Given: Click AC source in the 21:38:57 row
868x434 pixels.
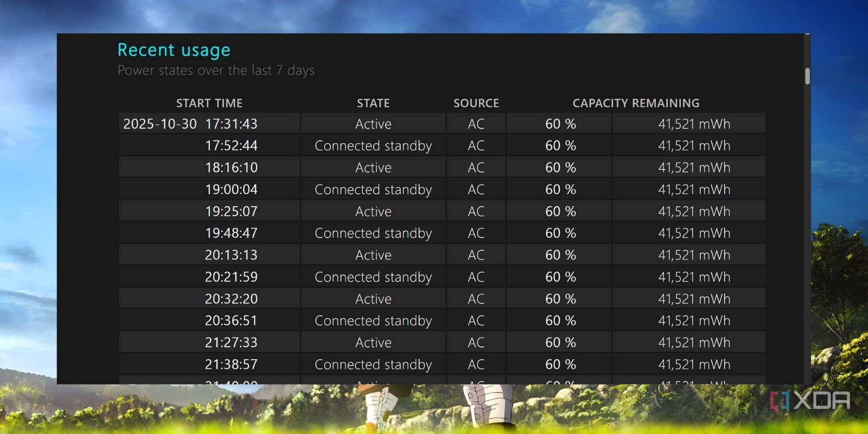Looking at the screenshot, I should coord(476,364).
